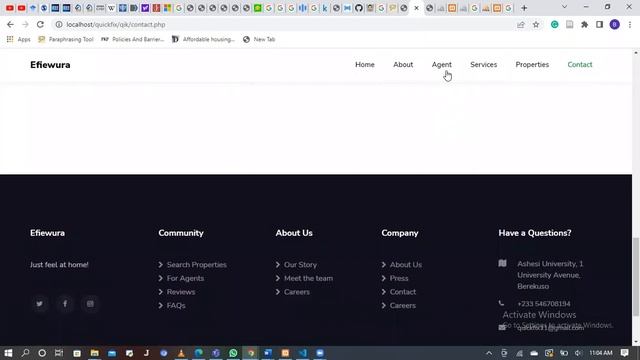Click the Facebook icon in the footer
640x360 pixels.
pos(65,304)
